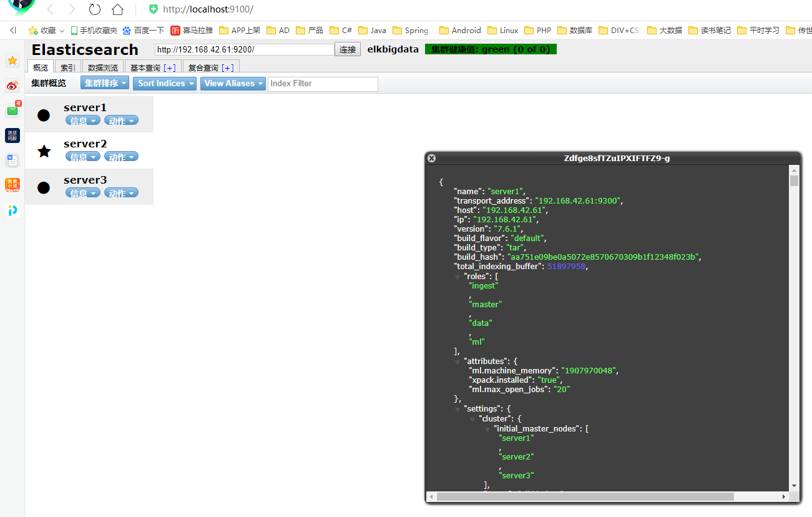Open the dark blue square sidebar icon
This screenshot has width=812, height=517.
coord(12,135)
